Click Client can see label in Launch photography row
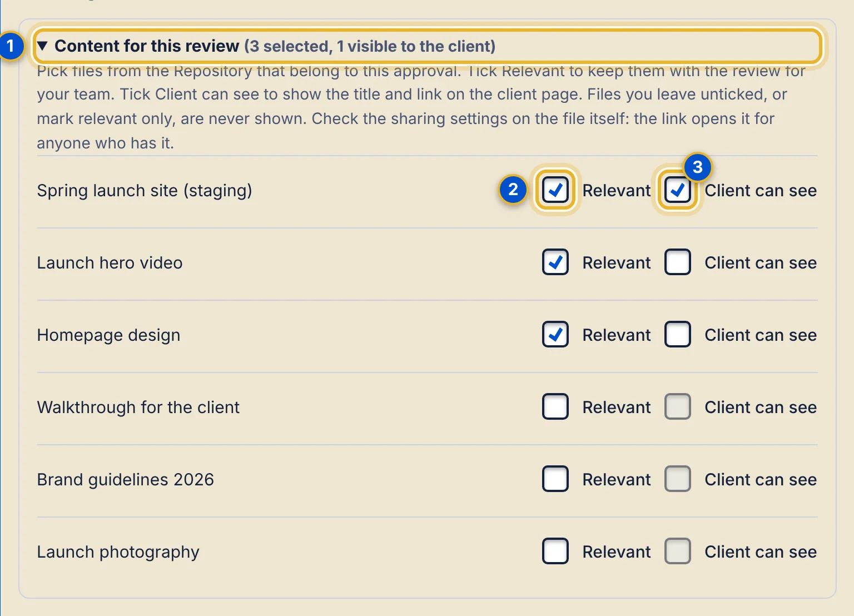 click(761, 552)
